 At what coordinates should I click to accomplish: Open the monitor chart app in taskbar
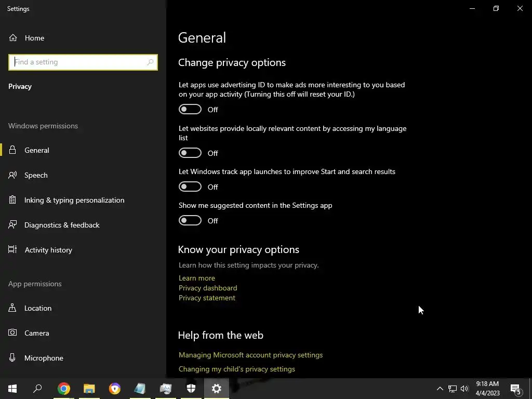166,389
